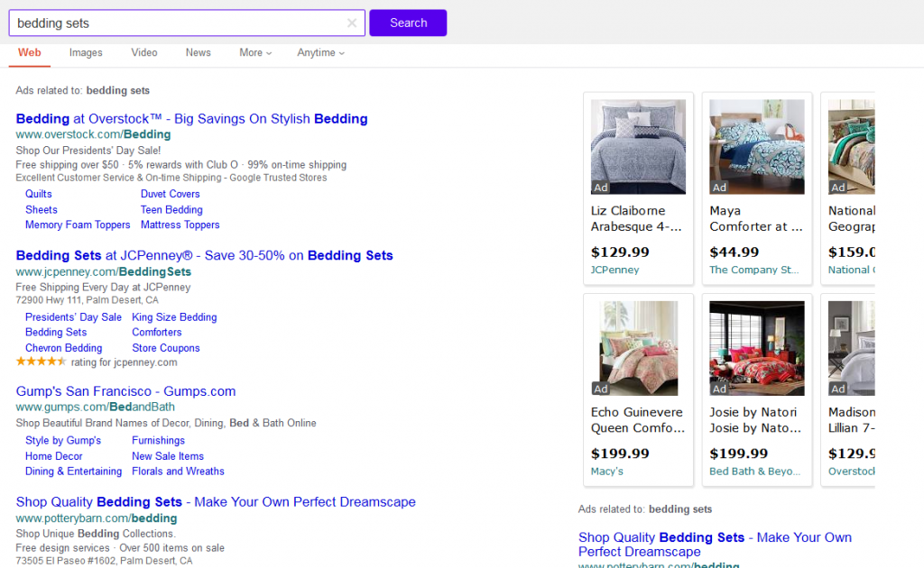Screen dimensions: 924x568
Task: Open the Liz Claiborne Arabesque product image
Action: 638,146
